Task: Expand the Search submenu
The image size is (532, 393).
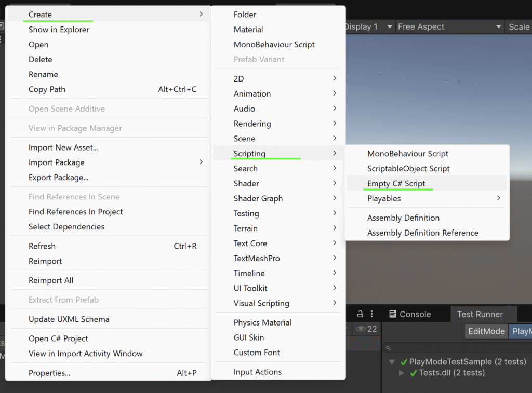Action: click(278, 168)
